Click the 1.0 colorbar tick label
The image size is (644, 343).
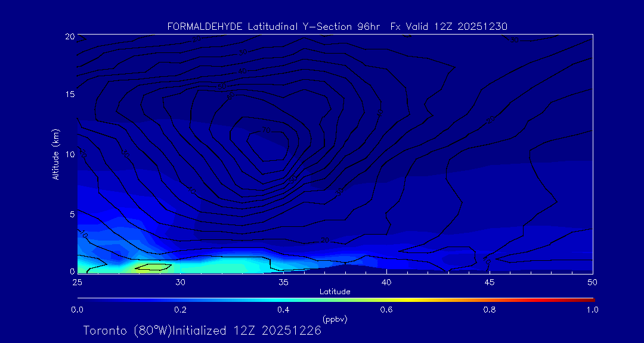coord(590,310)
